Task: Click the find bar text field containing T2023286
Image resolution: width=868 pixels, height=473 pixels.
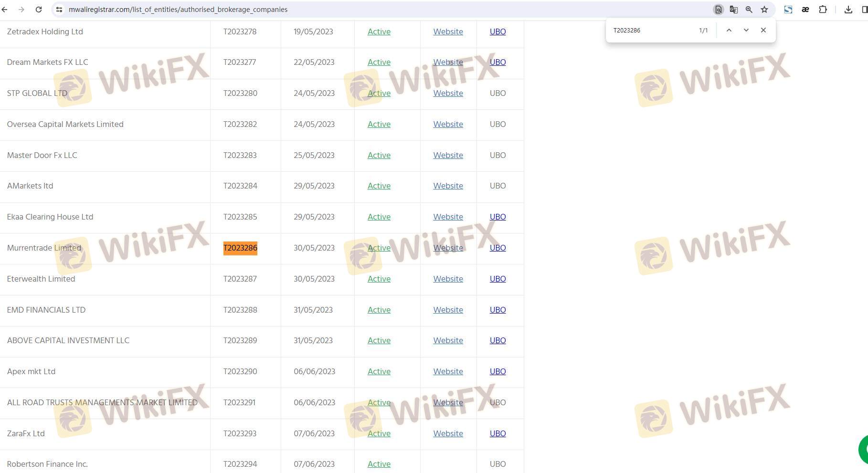Action: point(652,30)
